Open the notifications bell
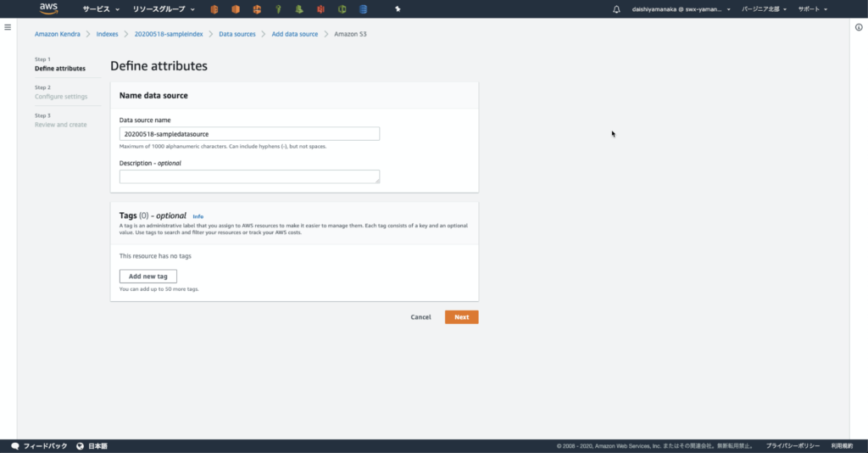 pyautogui.click(x=616, y=9)
